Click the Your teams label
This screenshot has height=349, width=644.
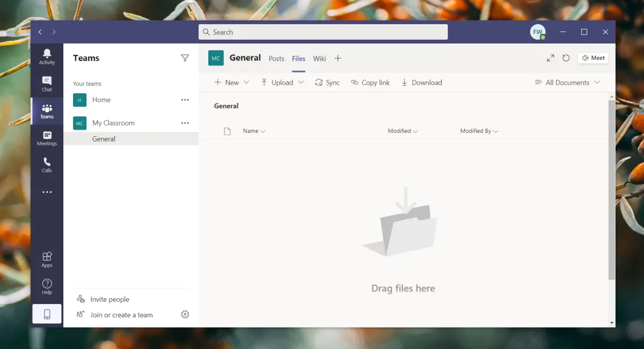click(x=87, y=84)
